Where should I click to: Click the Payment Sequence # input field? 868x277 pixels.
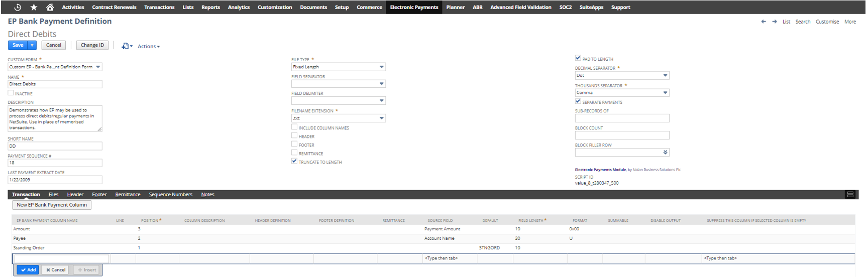[55, 163]
